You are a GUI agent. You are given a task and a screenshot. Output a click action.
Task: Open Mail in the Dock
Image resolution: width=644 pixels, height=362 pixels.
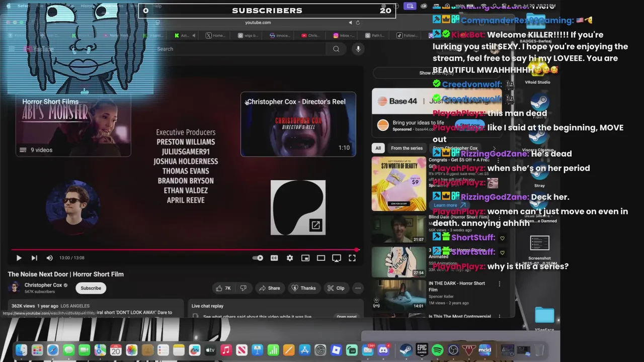pos(368,350)
